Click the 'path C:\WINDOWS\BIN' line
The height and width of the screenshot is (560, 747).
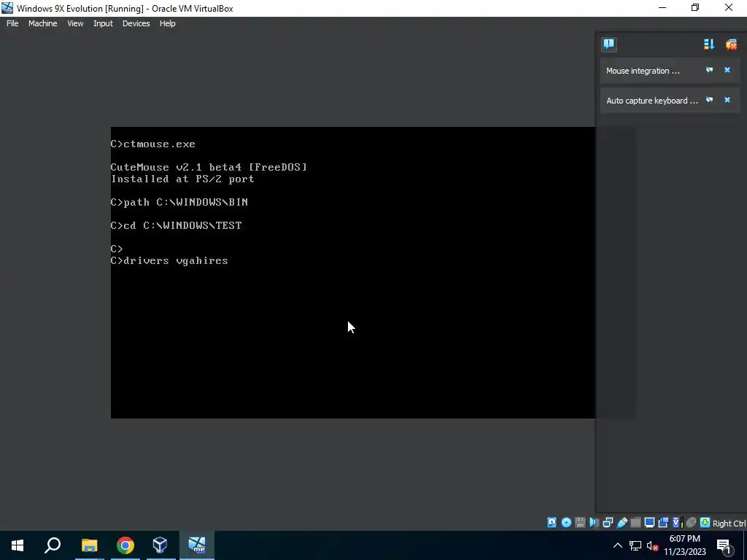pyautogui.click(x=179, y=202)
